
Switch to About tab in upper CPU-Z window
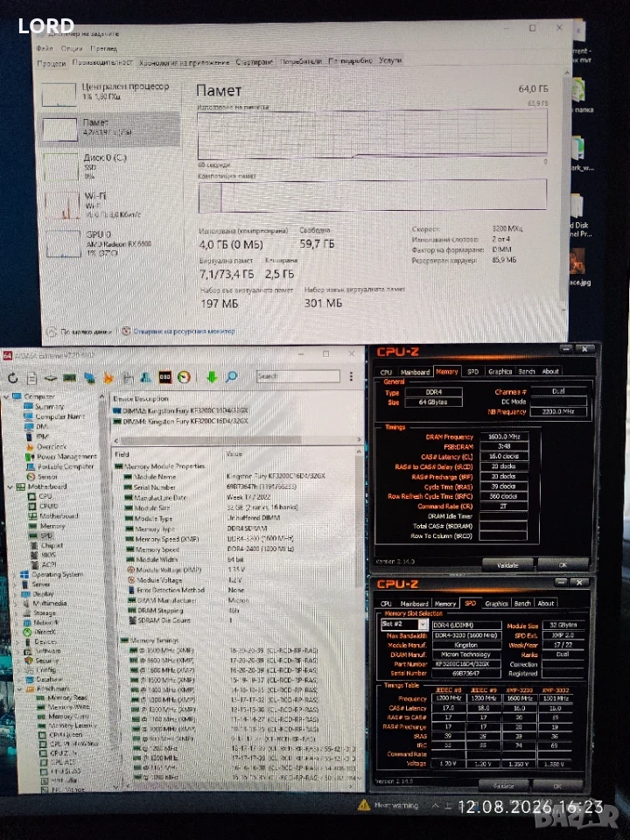coord(550,371)
